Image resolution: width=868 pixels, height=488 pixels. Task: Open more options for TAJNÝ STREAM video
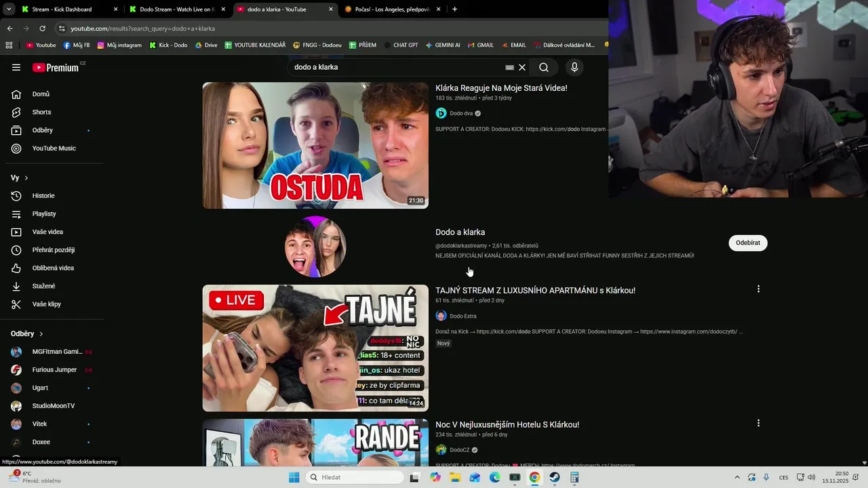click(x=758, y=289)
